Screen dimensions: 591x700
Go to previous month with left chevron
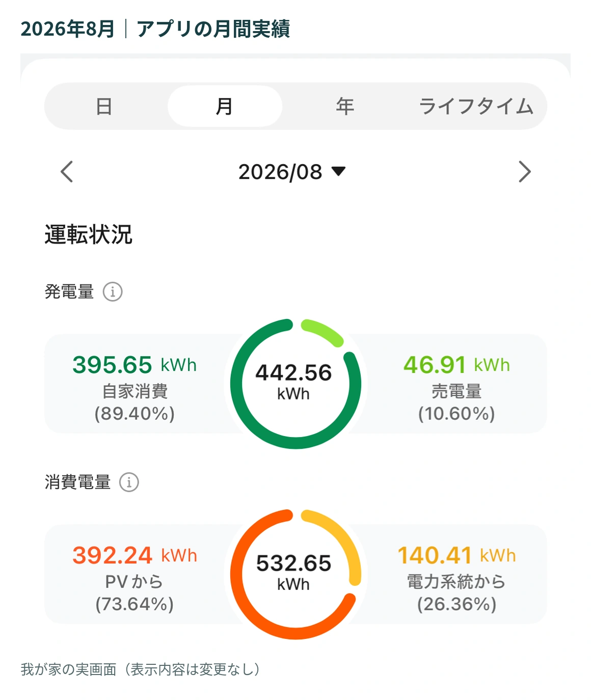pyautogui.click(x=67, y=172)
